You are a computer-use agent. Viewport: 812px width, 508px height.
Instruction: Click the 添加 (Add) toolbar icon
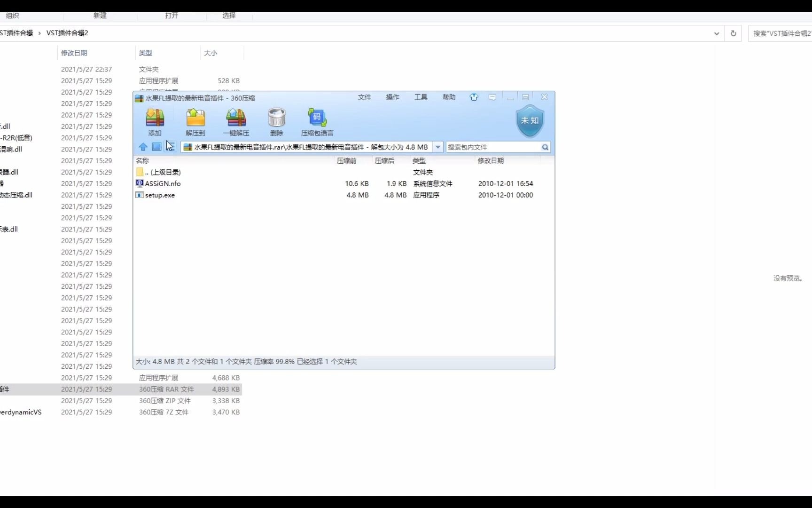[155, 122]
